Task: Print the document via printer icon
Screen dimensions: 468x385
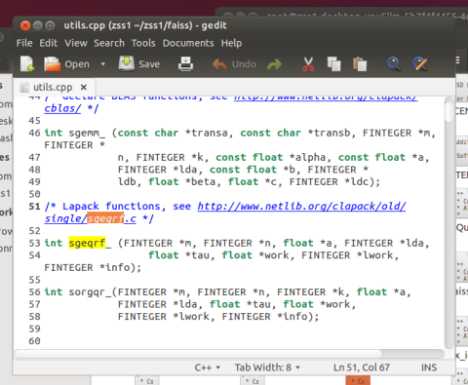Action: [185, 63]
